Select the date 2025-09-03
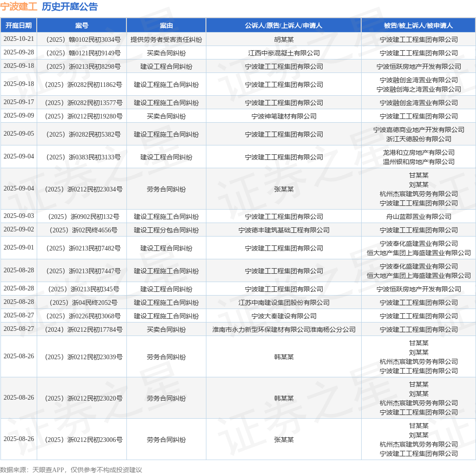This screenshot has width=476, height=474. point(19,216)
